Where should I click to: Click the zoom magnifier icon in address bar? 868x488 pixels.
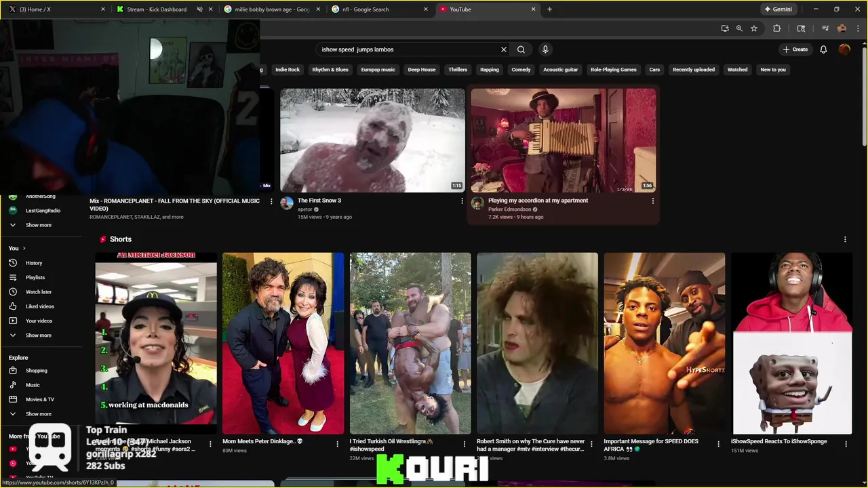point(739,28)
